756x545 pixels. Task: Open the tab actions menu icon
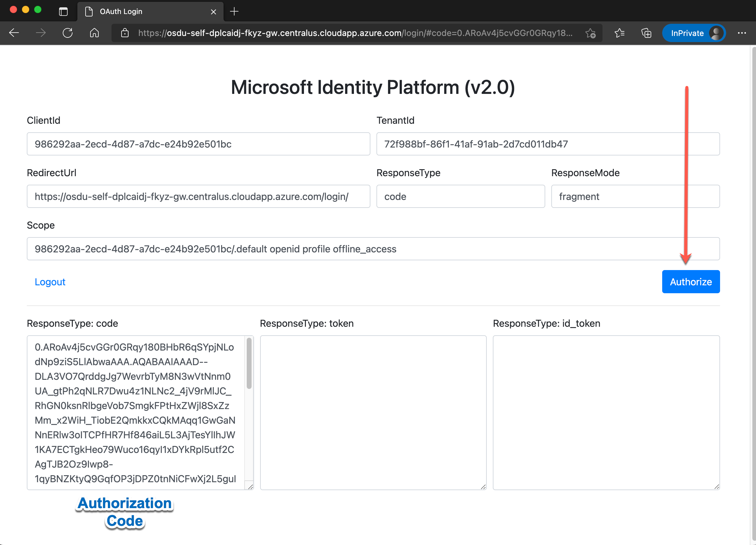[63, 12]
